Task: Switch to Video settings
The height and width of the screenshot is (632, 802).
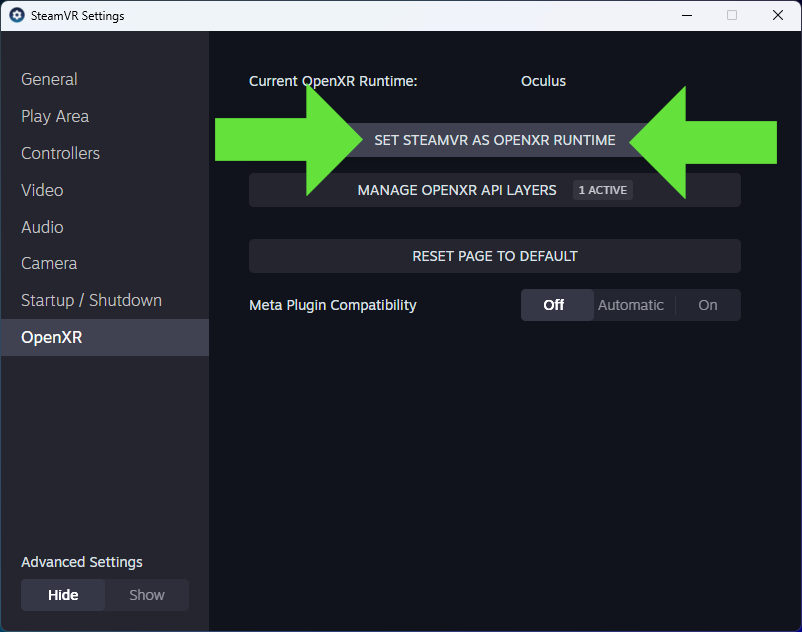Action: point(42,190)
